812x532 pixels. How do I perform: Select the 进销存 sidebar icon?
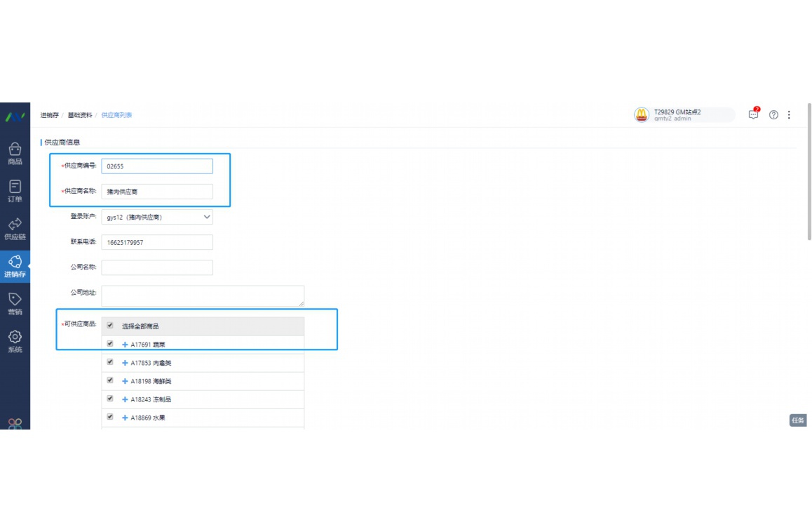[x=15, y=266]
